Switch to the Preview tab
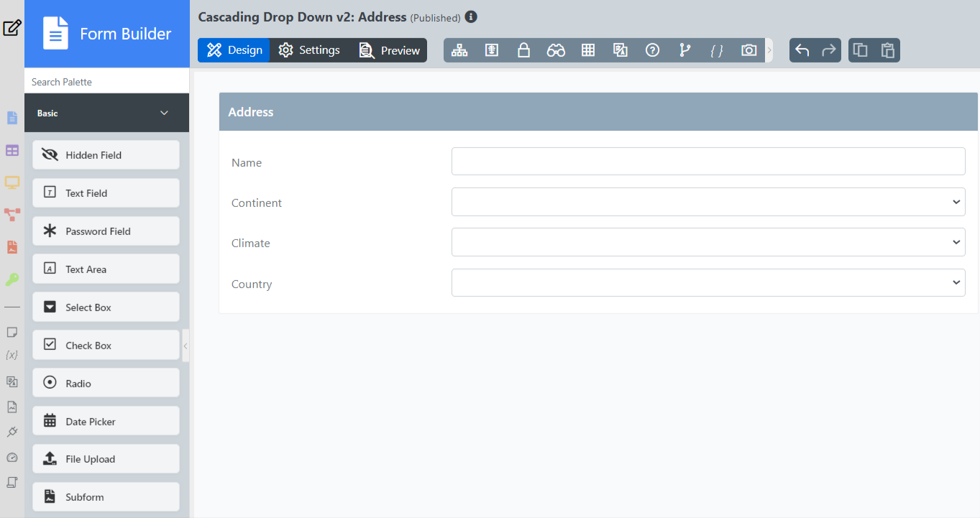 (x=389, y=50)
